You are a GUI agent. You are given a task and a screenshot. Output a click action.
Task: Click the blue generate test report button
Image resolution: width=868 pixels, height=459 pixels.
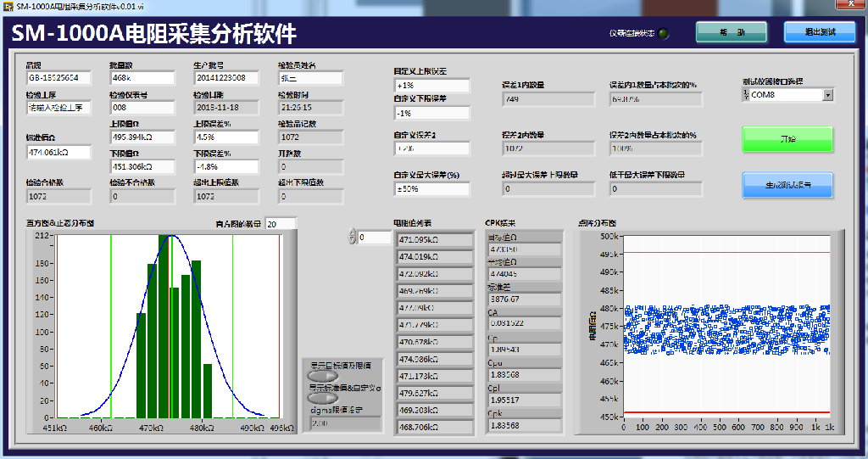point(787,184)
